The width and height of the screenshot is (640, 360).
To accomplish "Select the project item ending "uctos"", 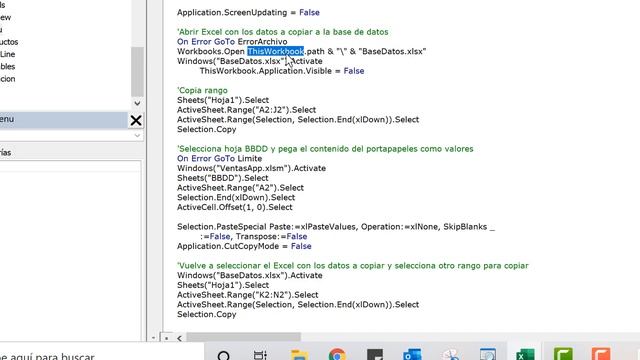I will tap(9, 42).
